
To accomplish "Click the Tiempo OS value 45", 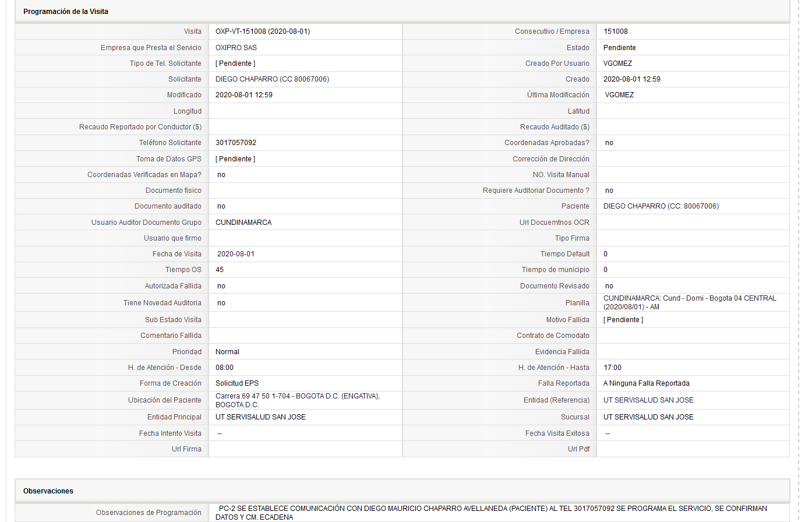I will pos(220,270).
